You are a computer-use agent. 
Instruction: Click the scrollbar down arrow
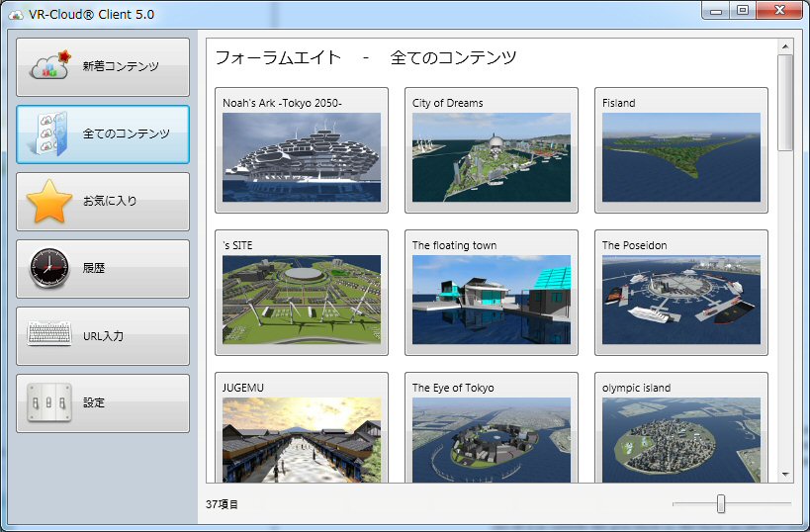[x=785, y=475]
